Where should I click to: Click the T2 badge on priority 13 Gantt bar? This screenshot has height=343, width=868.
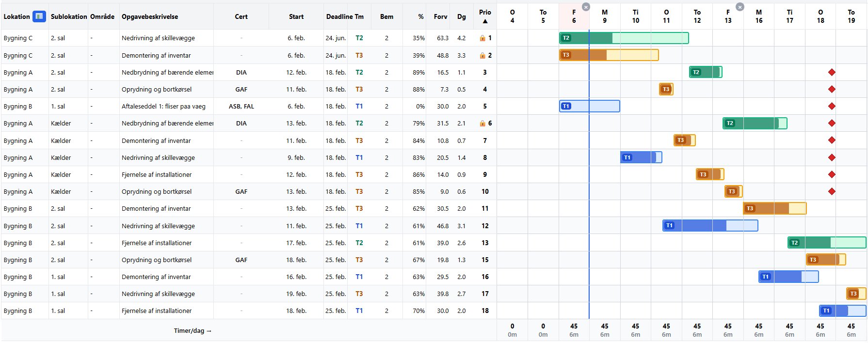[x=794, y=243]
